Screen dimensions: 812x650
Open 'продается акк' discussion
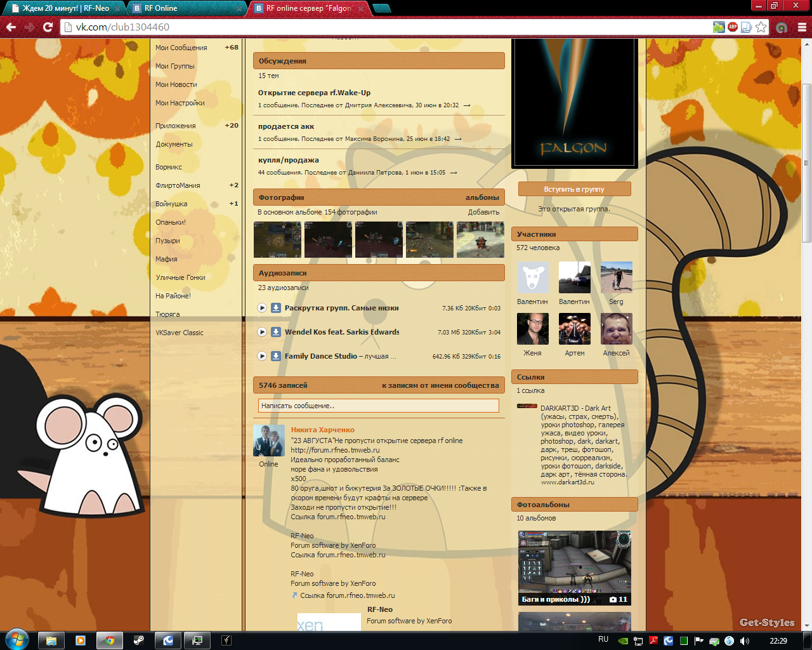[x=286, y=126]
